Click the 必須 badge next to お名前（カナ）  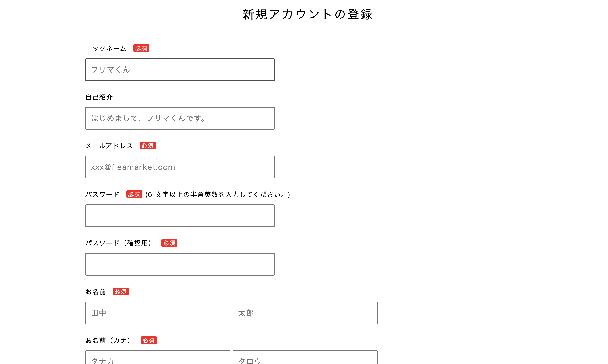tap(148, 340)
